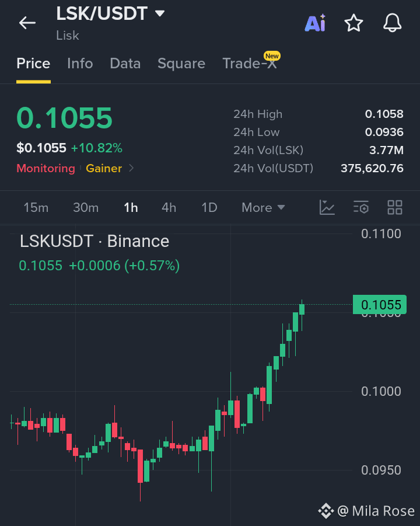This screenshot has width=420, height=526.
Task: Open the Gainer tag chevron
Action: click(131, 168)
